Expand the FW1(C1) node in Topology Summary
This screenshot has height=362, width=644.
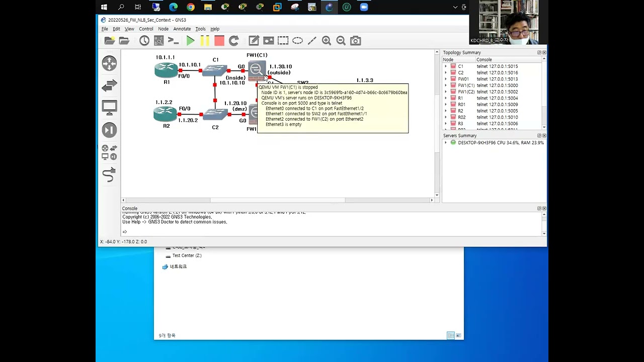click(445, 85)
